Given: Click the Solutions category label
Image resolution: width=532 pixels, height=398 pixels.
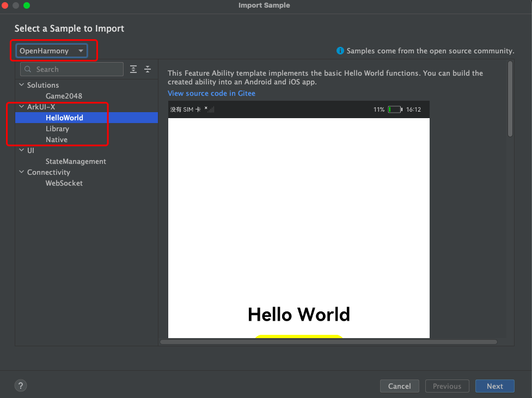Looking at the screenshot, I should (43, 85).
